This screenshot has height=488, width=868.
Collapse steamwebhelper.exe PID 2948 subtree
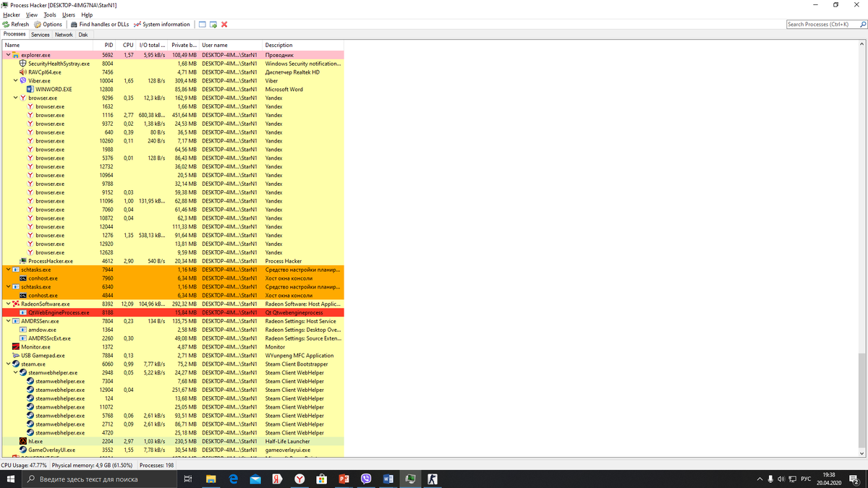coord(16,373)
